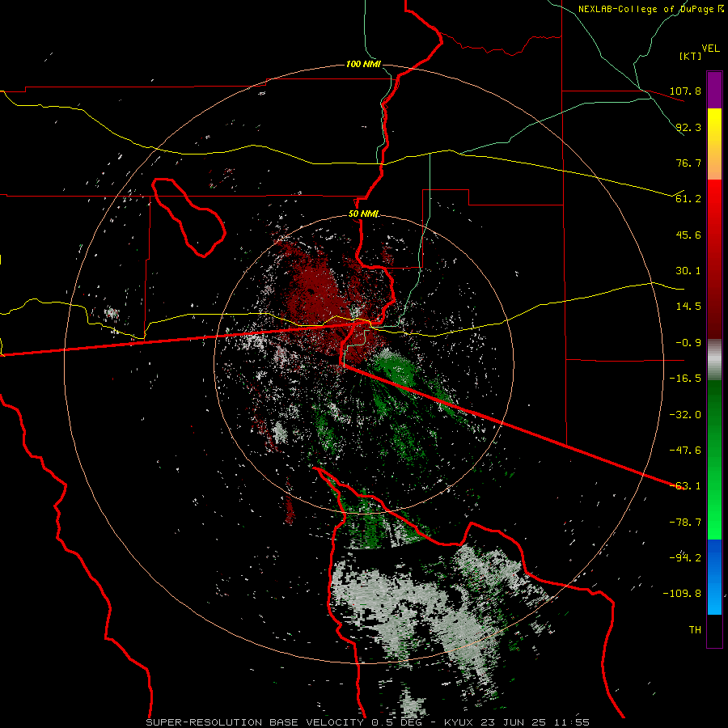Select the -63.1 scale value
This screenshot has width=728, height=728.
(x=685, y=486)
